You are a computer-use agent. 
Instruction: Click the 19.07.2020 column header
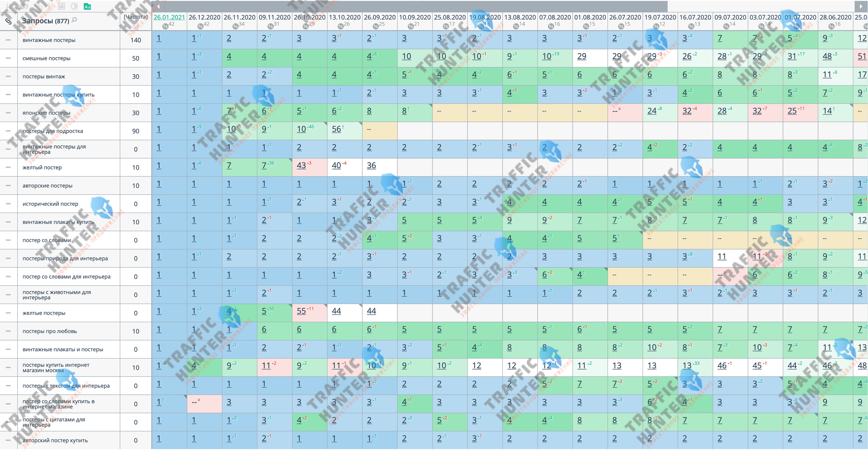pos(660,22)
